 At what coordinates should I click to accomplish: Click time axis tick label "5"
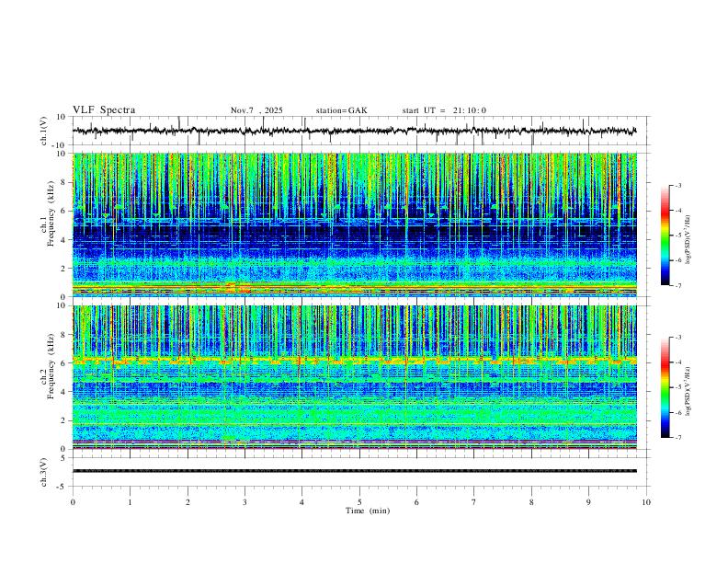tap(359, 502)
